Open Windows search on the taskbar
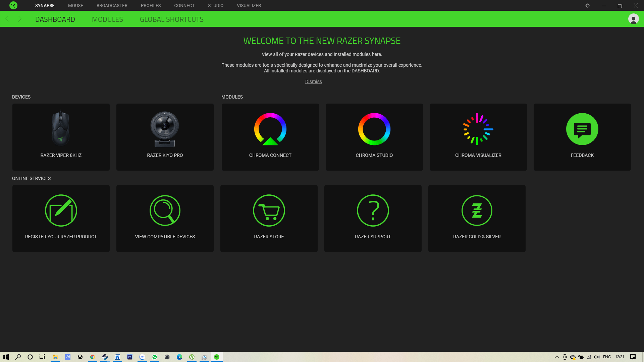 18,357
